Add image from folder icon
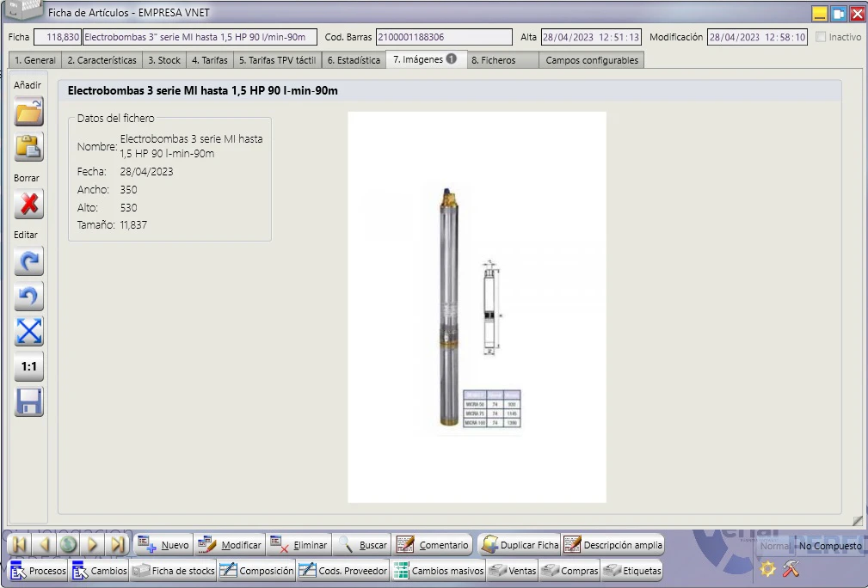868x588 pixels. tap(28, 112)
